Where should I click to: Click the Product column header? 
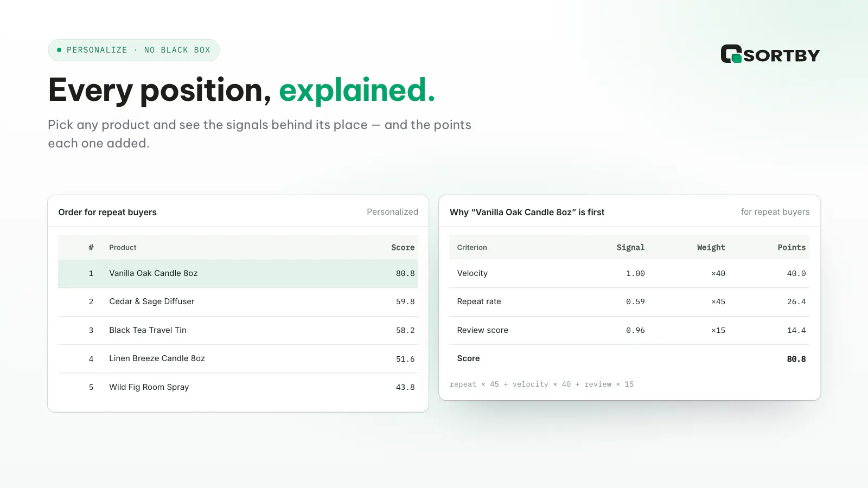123,247
